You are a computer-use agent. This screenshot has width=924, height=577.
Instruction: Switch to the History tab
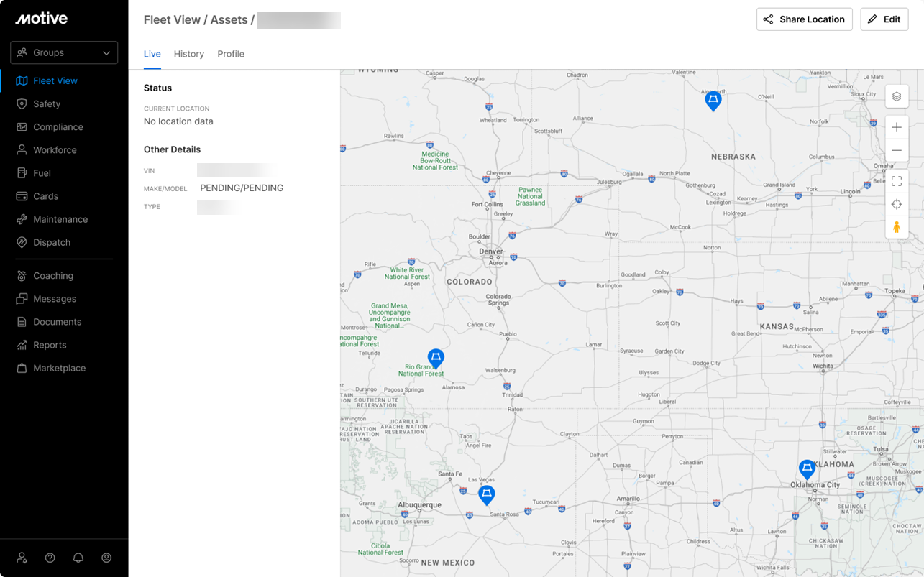(189, 54)
